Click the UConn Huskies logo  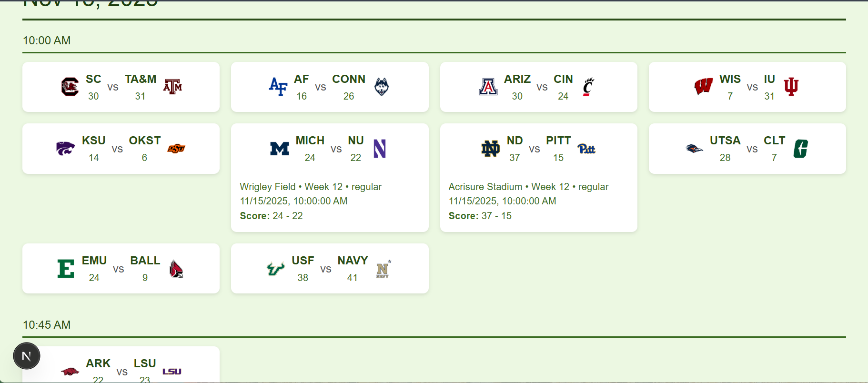click(382, 87)
